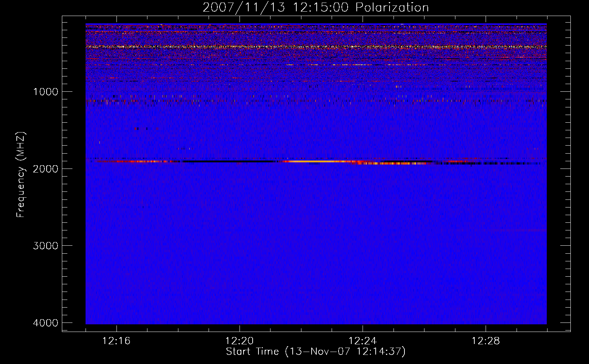The image size is (589, 364).
Task: Click the 12:20 time tick label
Action: click(239, 341)
